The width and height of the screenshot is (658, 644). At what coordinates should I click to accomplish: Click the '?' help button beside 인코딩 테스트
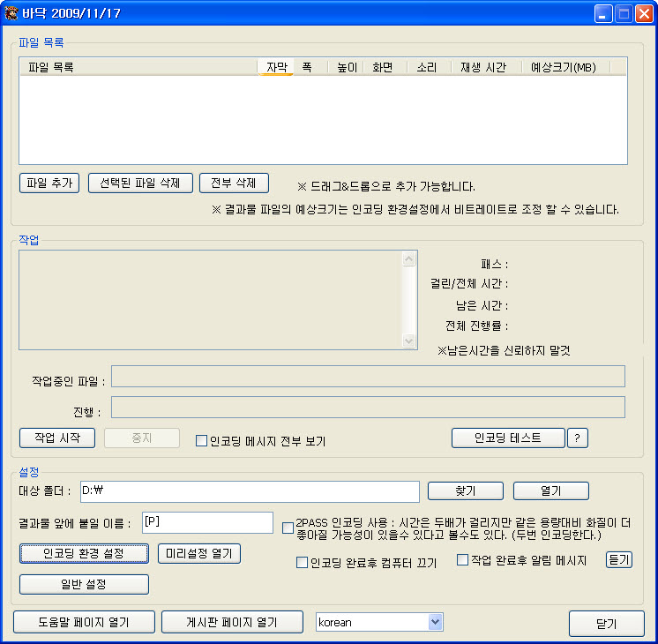click(x=577, y=438)
